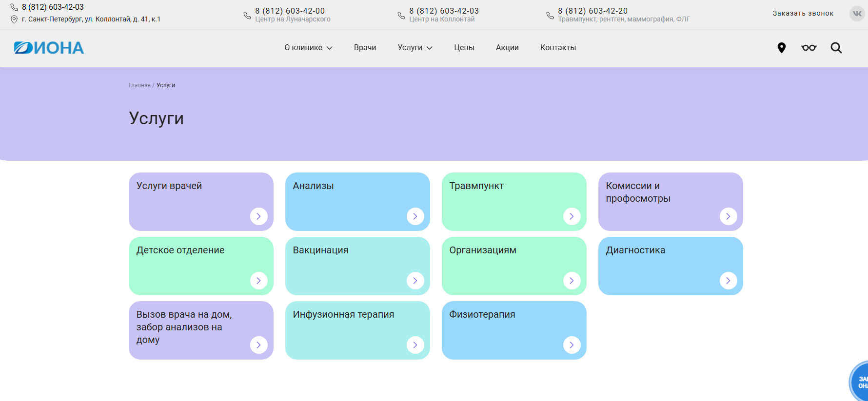Click Центр на Коллонтай caption
Image resolution: width=868 pixels, height=401 pixels.
click(442, 19)
